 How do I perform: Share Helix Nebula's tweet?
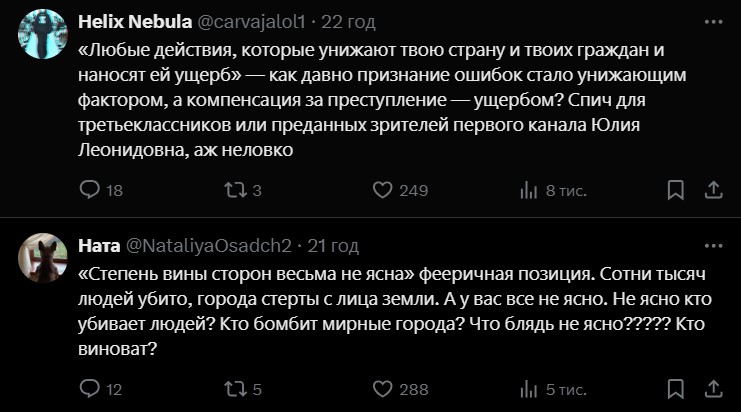click(x=714, y=190)
